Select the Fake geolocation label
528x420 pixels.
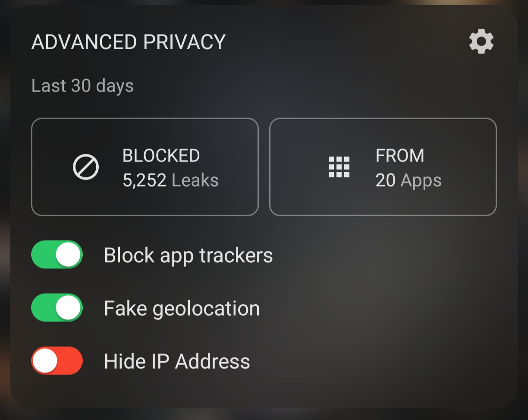coord(182,309)
